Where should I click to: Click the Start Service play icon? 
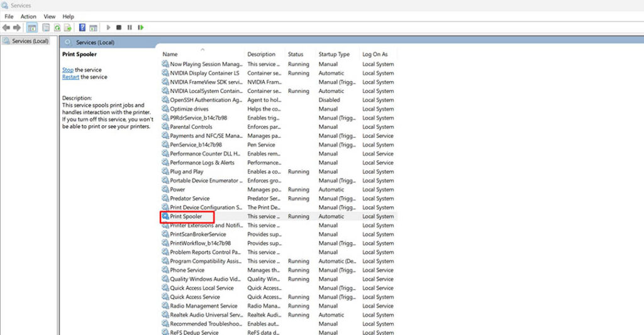pos(109,28)
